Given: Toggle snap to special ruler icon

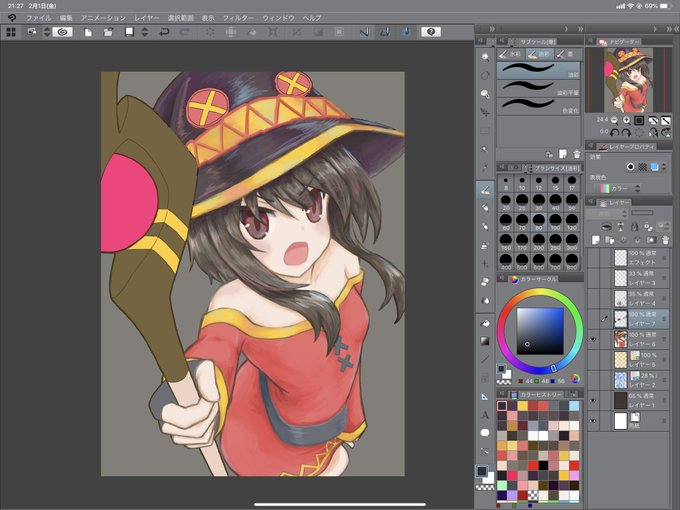Looking at the screenshot, I should 384,32.
